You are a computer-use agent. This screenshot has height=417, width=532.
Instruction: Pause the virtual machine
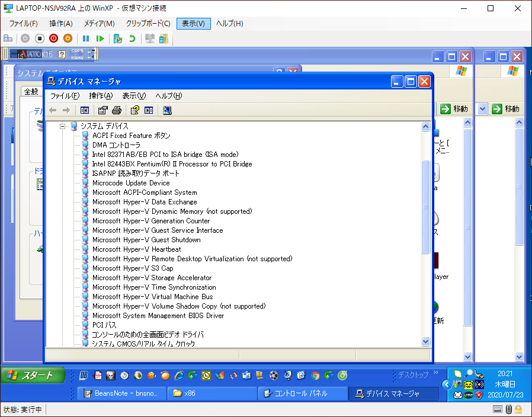pyautogui.click(x=86, y=39)
